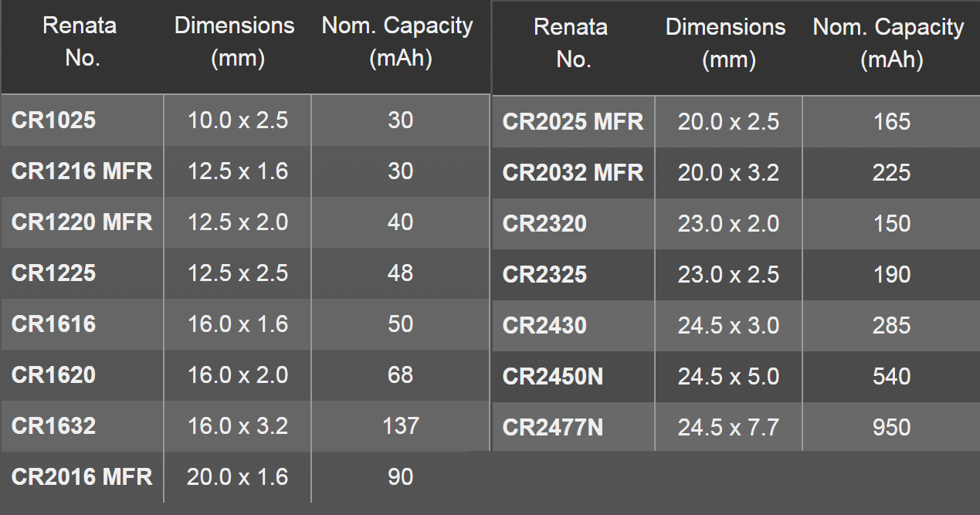The image size is (980, 515).
Task: Click 'Dimensions (mm)' header above '20.0 x 2.5'
Action: (x=726, y=43)
